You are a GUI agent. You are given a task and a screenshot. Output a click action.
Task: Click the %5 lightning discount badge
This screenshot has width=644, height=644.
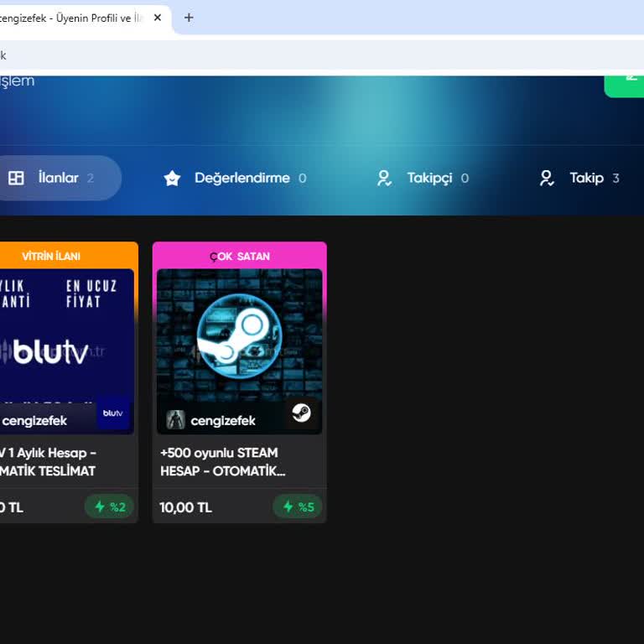pyautogui.click(x=298, y=506)
